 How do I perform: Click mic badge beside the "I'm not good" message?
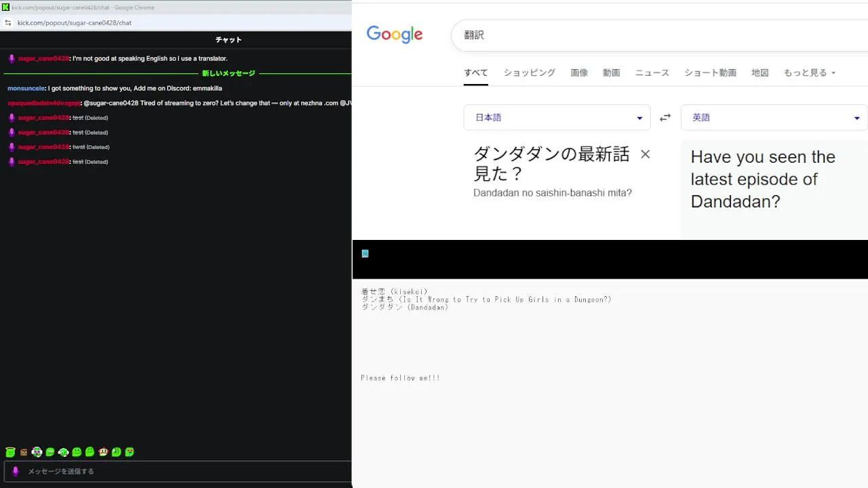12,59
